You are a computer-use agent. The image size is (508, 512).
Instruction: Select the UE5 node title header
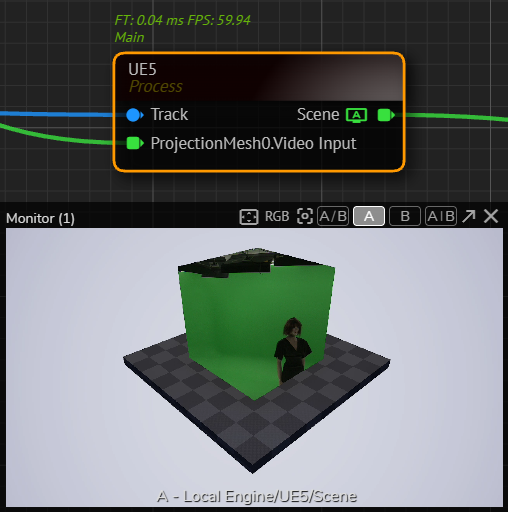pyautogui.click(x=259, y=77)
